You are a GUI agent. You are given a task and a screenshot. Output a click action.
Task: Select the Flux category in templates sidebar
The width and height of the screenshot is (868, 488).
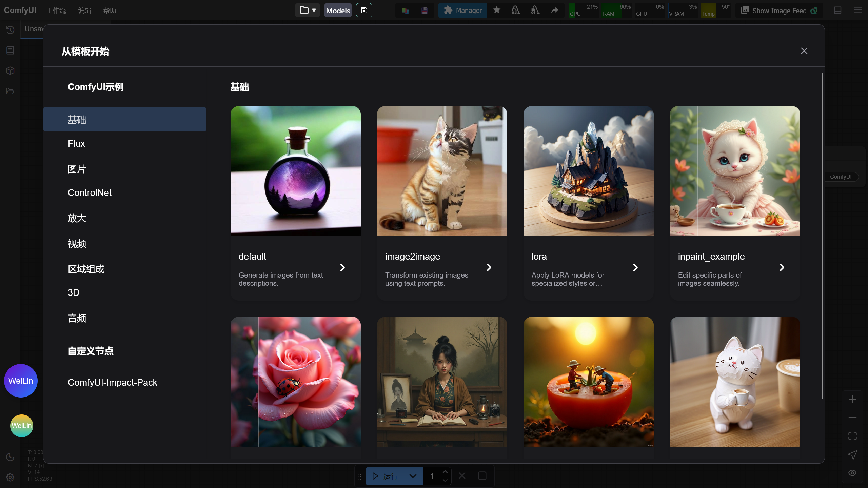(76, 143)
